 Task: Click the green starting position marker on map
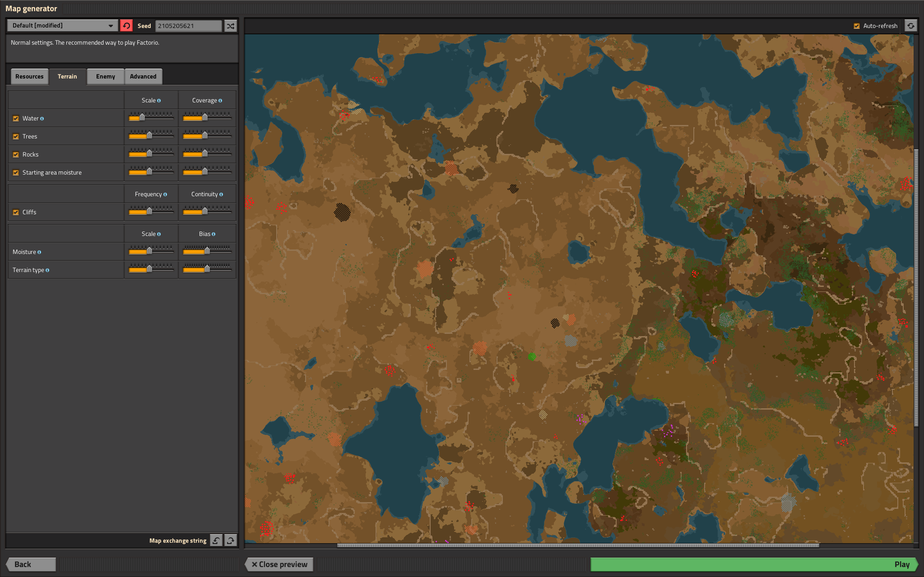(532, 357)
